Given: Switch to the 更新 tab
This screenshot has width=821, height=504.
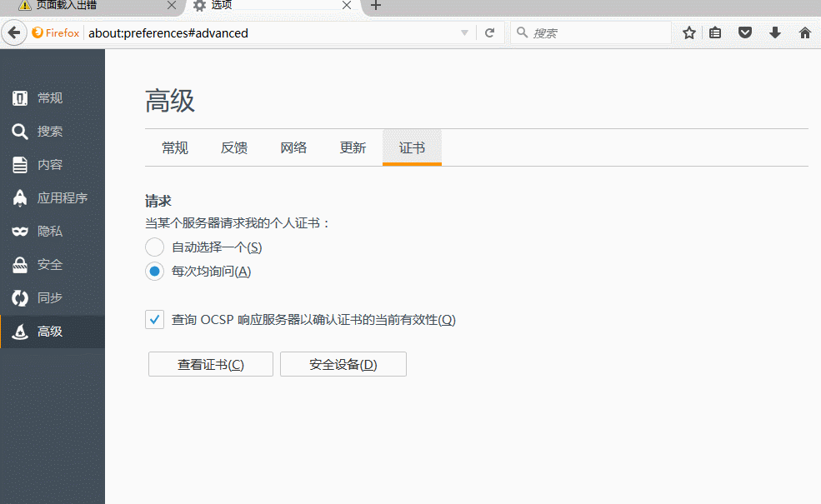Looking at the screenshot, I should 353,147.
